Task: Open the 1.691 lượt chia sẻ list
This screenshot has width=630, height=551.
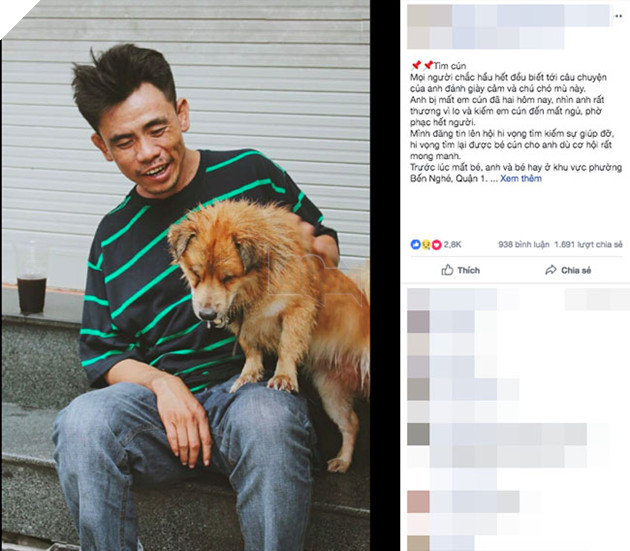Action: (x=588, y=244)
